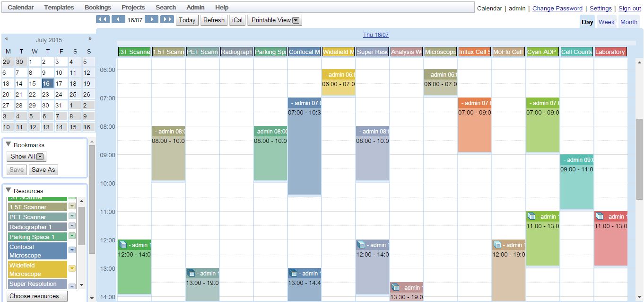Switch to the Week view tab
Image resolution: width=644 pixels, height=302 pixels.
606,22
